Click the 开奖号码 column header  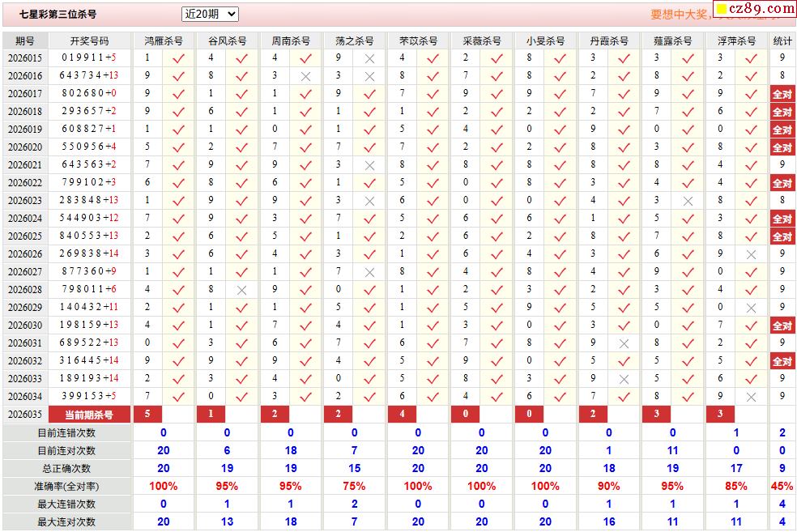[89, 40]
